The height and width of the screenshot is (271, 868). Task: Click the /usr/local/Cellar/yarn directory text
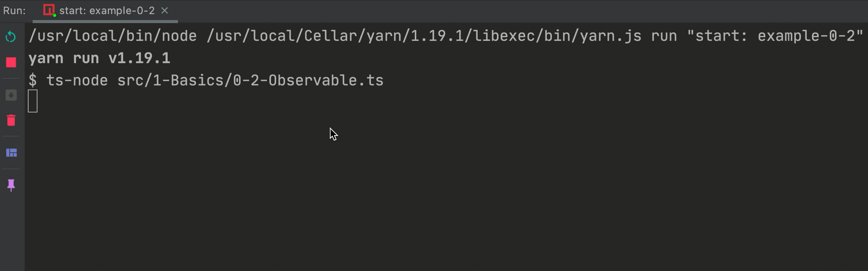point(304,36)
